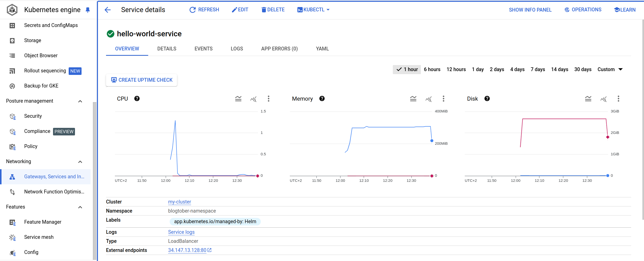Image resolution: width=644 pixels, height=261 pixels.
Task: Switch to the LOGS tab
Action: pyautogui.click(x=237, y=49)
